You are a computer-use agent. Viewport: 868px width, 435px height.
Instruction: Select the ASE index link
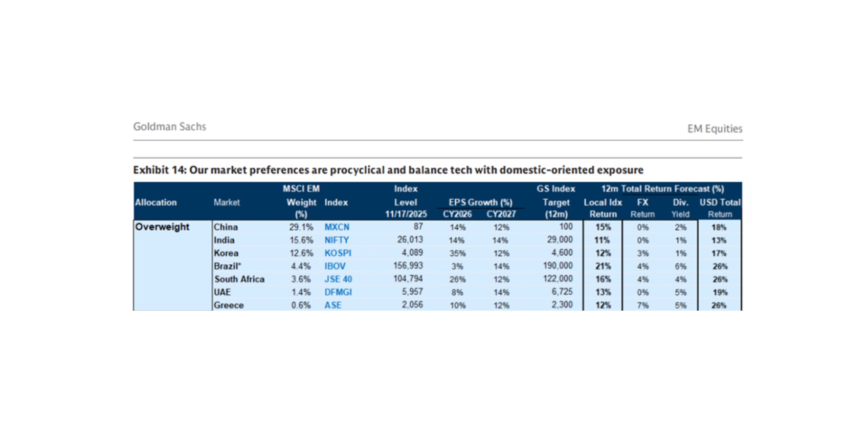(332, 305)
